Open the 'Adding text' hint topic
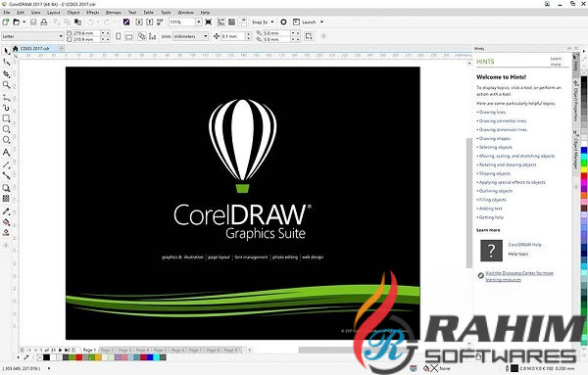The height and width of the screenshot is (375, 588). (491, 209)
